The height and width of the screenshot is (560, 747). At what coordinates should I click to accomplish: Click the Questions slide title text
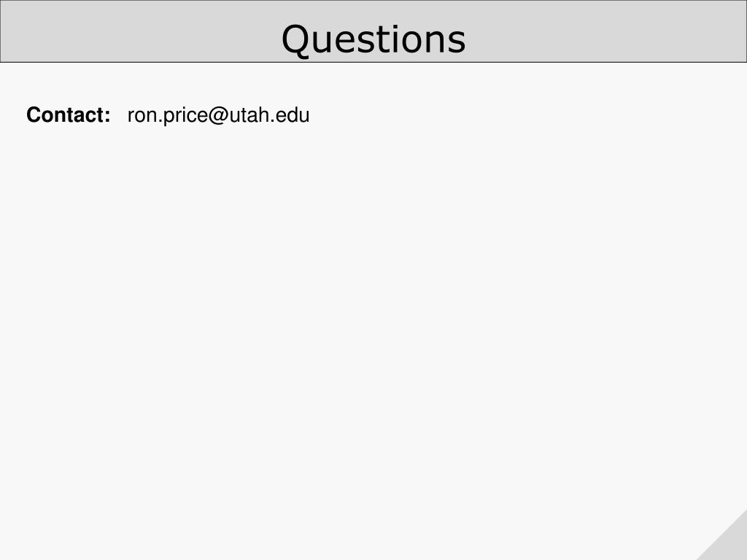point(373,40)
